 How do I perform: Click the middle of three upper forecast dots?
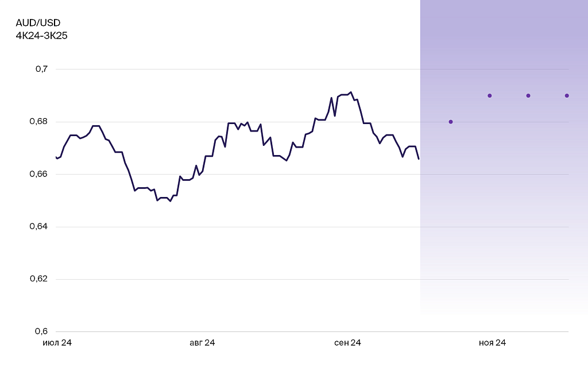(528, 95)
